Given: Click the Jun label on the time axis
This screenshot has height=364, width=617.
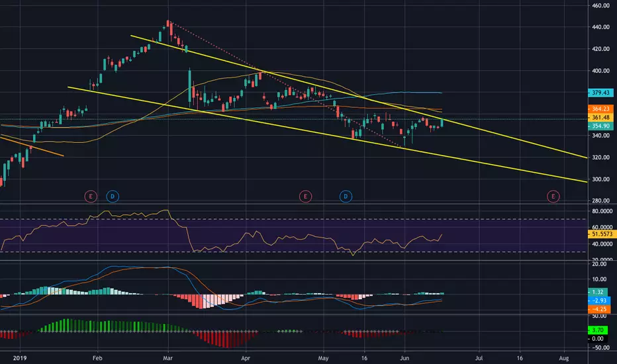Looking at the screenshot, I should 404,358.
